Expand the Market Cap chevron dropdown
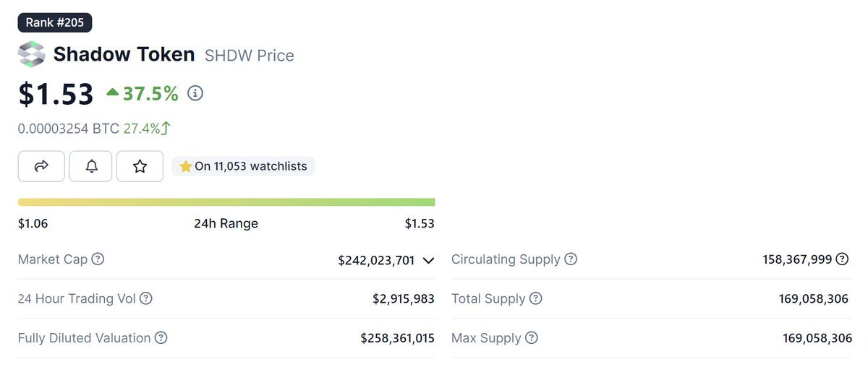This screenshot has height=367, width=868. click(428, 260)
